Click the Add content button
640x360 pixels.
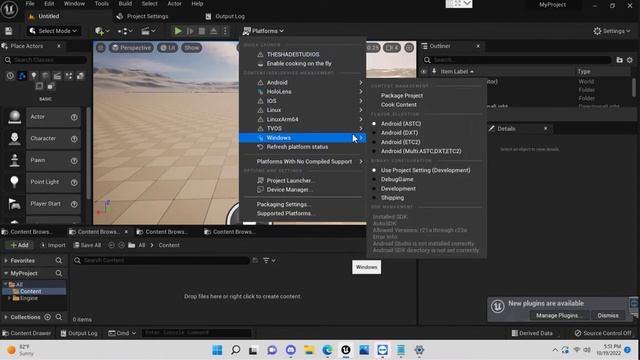coord(19,245)
